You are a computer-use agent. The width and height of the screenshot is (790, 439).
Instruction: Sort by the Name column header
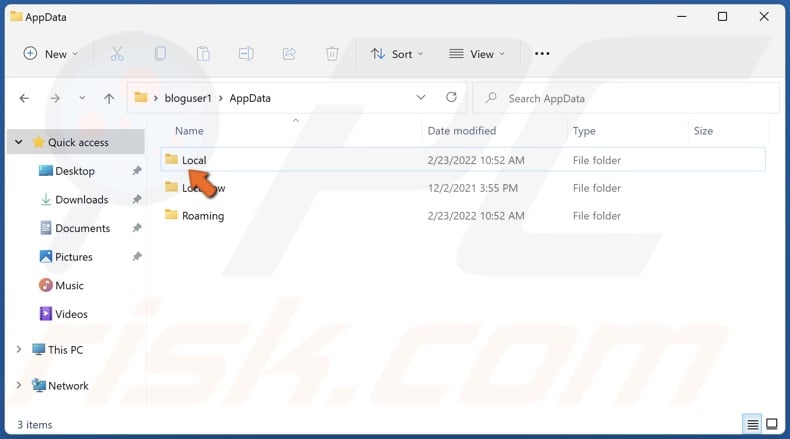tap(189, 131)
